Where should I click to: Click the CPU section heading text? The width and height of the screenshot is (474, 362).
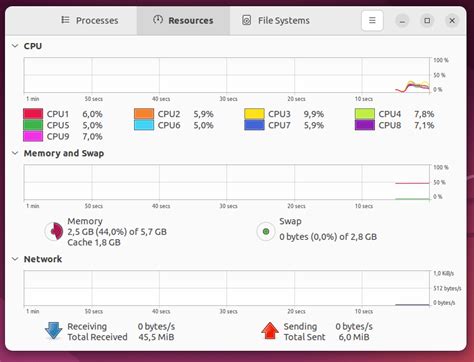[33, 46]
